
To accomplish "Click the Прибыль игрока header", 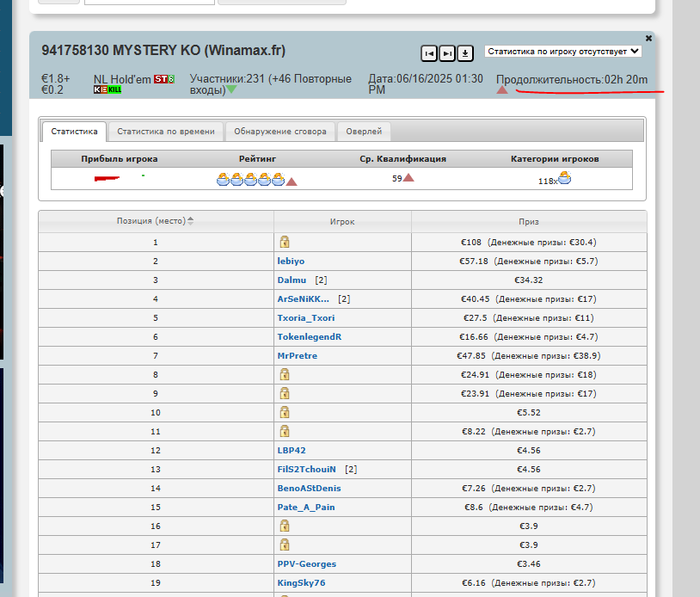I will [x=119, y=159].
